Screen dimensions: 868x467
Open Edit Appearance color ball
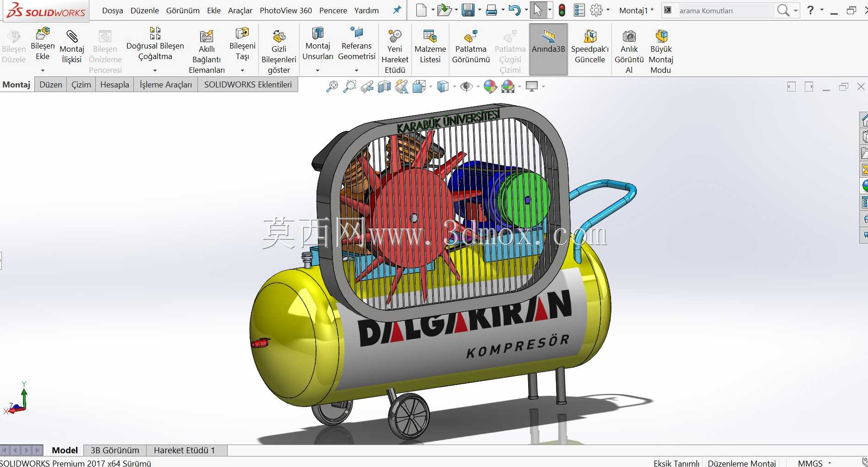(490, 87)
